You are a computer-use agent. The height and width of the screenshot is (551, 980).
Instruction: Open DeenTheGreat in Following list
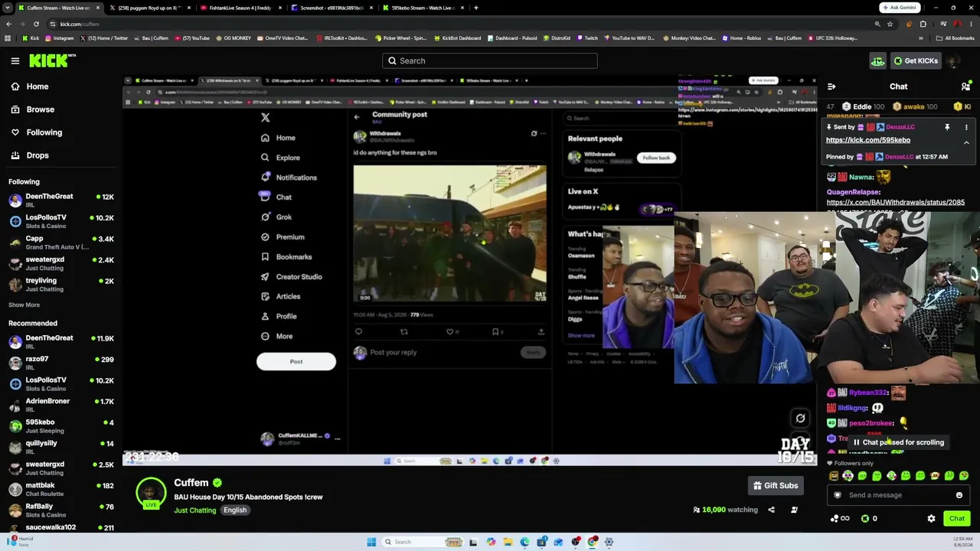click(x=61, y=200)
